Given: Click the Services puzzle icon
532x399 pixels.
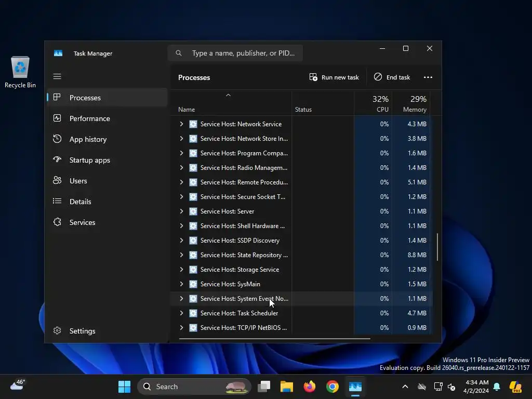Looking at the screenshot, I should (57, 222).
